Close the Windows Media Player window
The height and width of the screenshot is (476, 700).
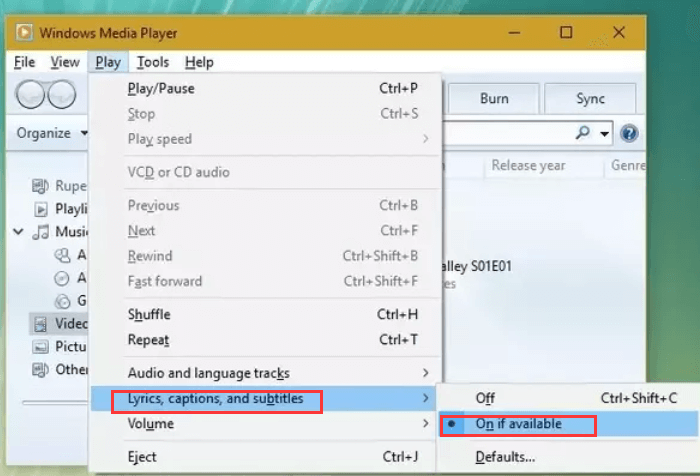point(619,32)
